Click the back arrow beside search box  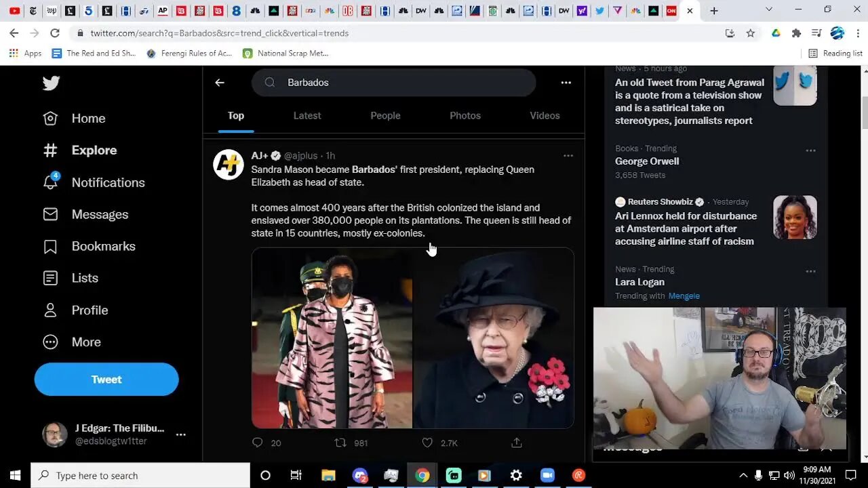point(219,83)
